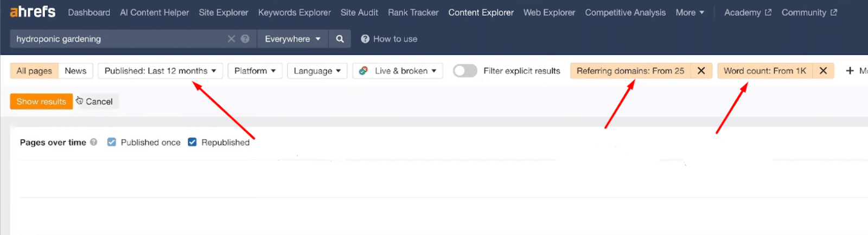Open the How to use link
868x235 pixels.
tap(389, 39)
